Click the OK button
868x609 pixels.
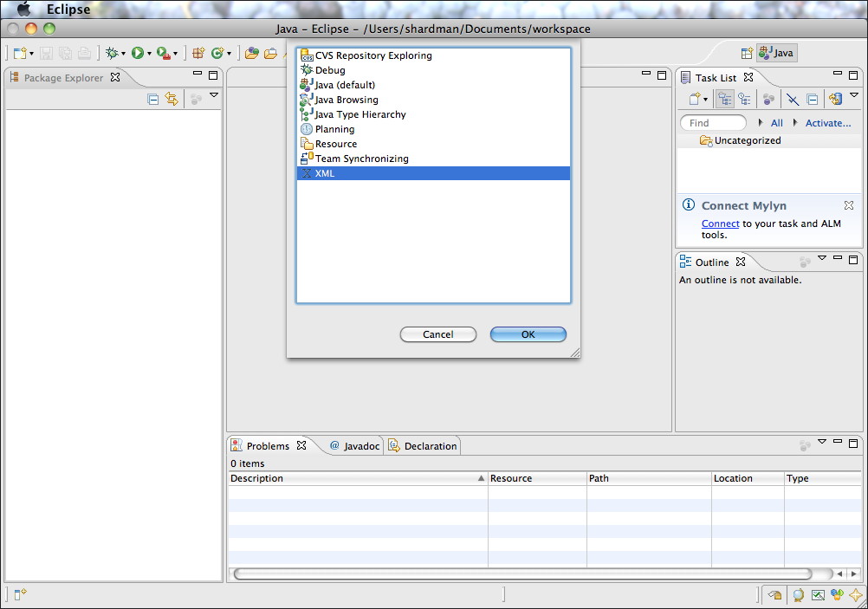click(528, 334)
